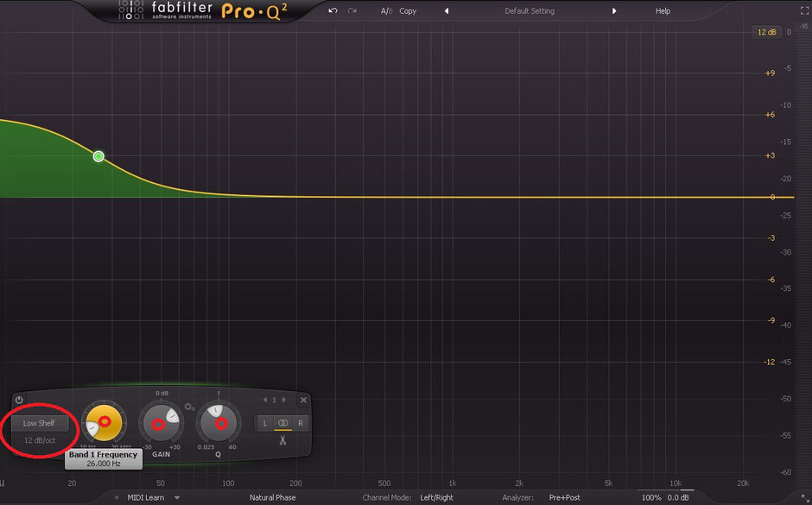Click the 26.000 Hz band frequency readout

(104, 464)
